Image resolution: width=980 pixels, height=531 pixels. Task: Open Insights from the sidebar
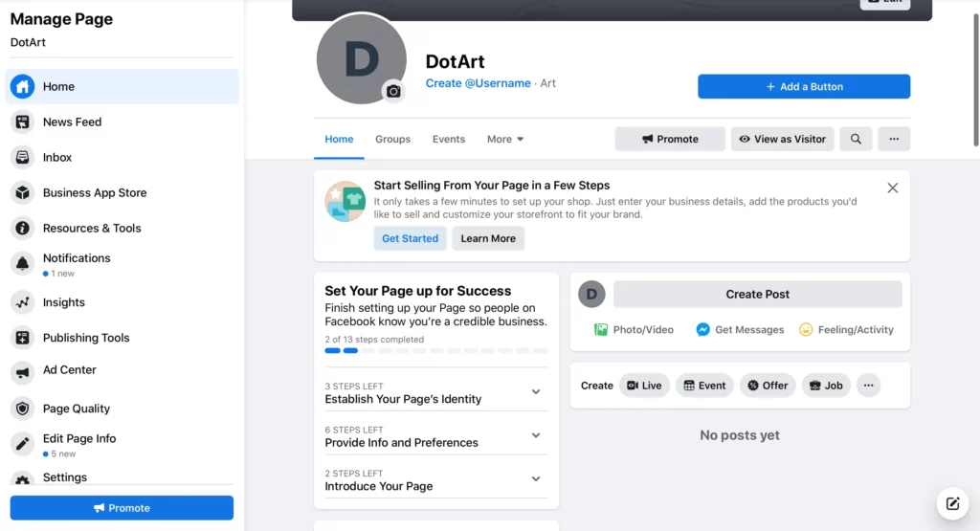[x=63, y=302]
